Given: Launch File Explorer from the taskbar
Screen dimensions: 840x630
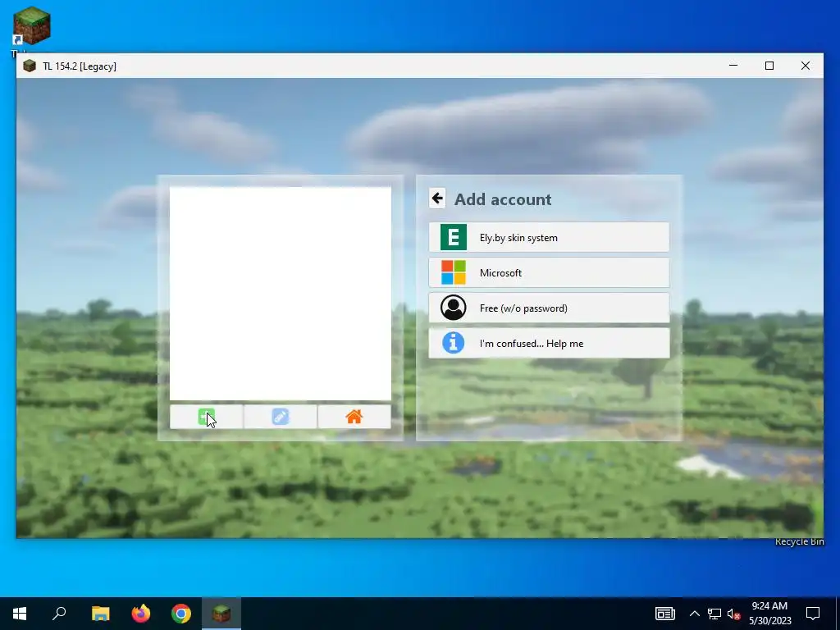Looking at the screenshot, I should (100, 614).
